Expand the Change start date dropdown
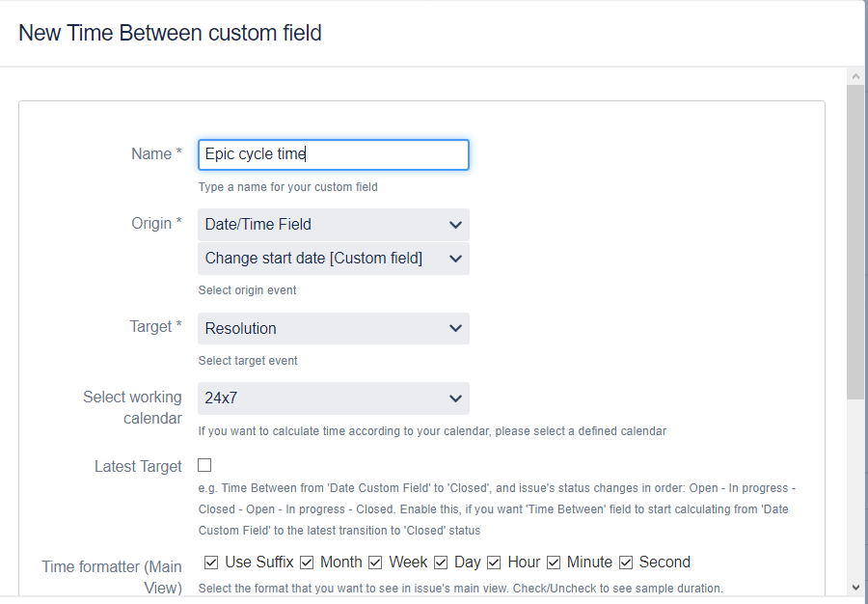The width and height of the screenshot is (868, 604). (333, 259)
